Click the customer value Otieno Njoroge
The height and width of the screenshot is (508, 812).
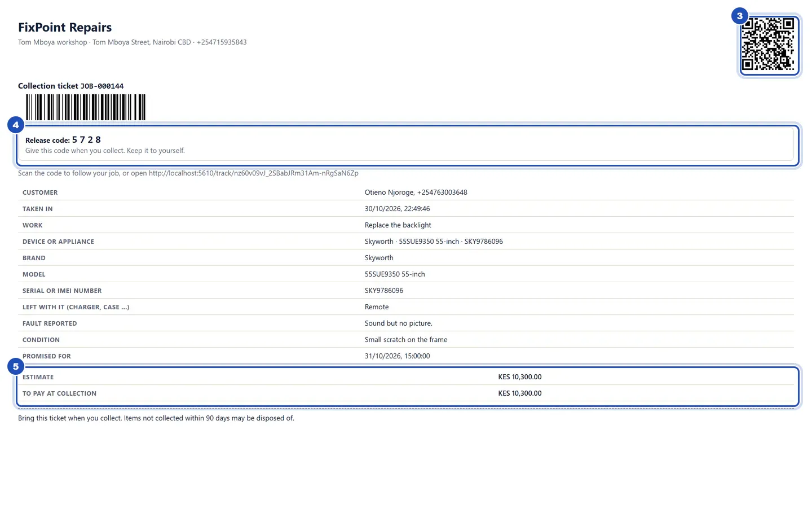416,192
